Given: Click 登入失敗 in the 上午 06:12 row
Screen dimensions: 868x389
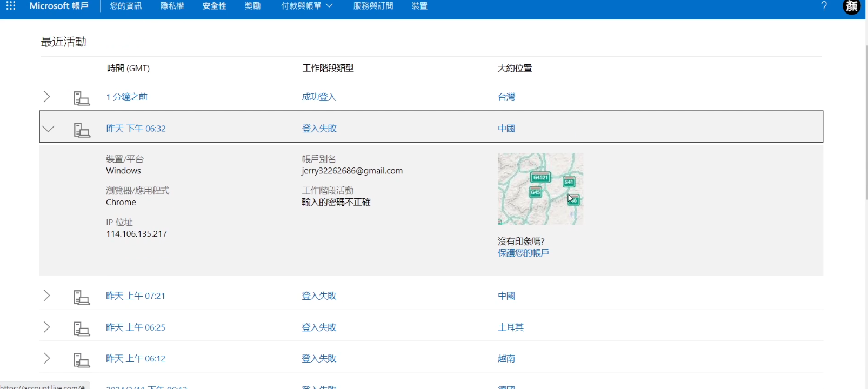Looking at the screenshot, I should tap(319, 359).
